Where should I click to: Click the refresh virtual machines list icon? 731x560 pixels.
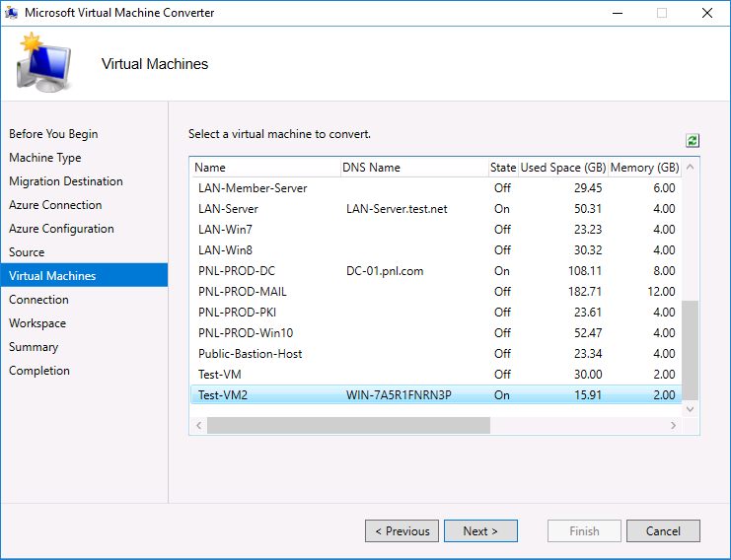point(693,140)
